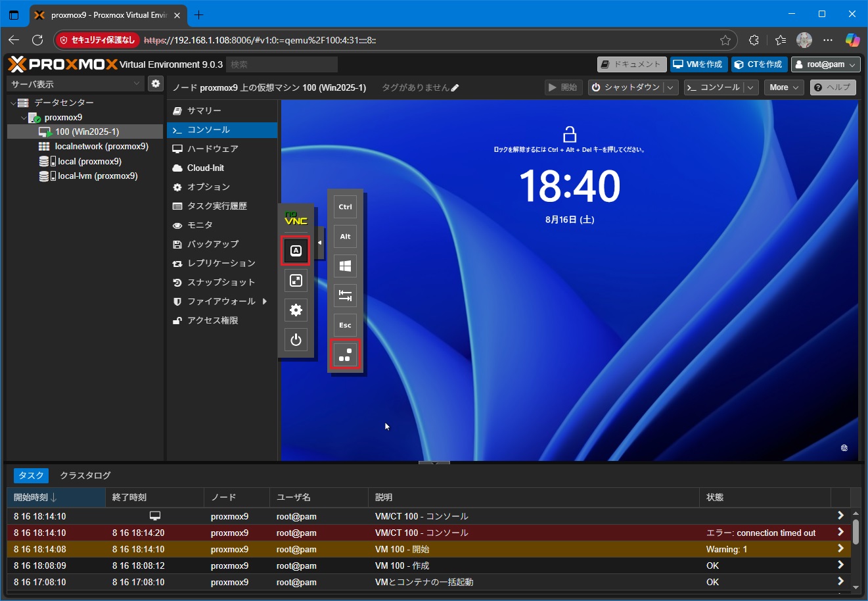The width and height of the screenshot is (868, 601).
Task: Toggle the noVNC Windows key button
Action: pos(345,266)
